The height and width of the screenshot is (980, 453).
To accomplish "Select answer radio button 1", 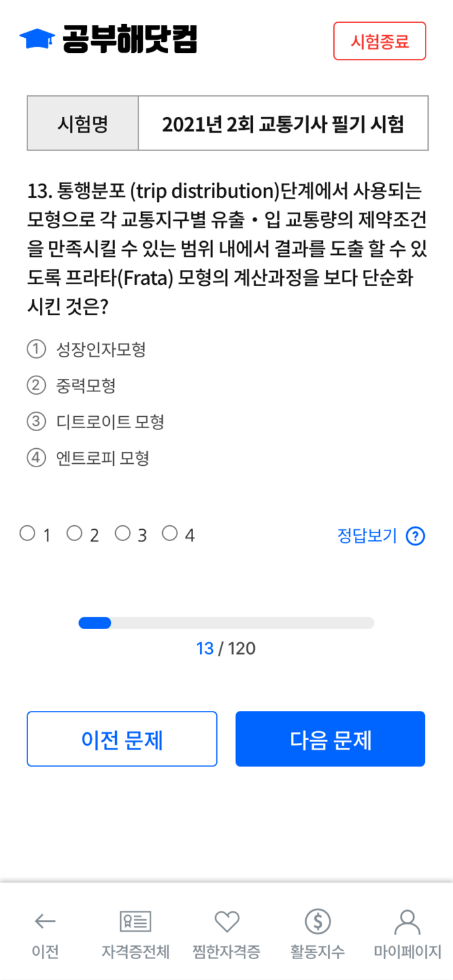I will pyautogui.click(x=26, y=532).
